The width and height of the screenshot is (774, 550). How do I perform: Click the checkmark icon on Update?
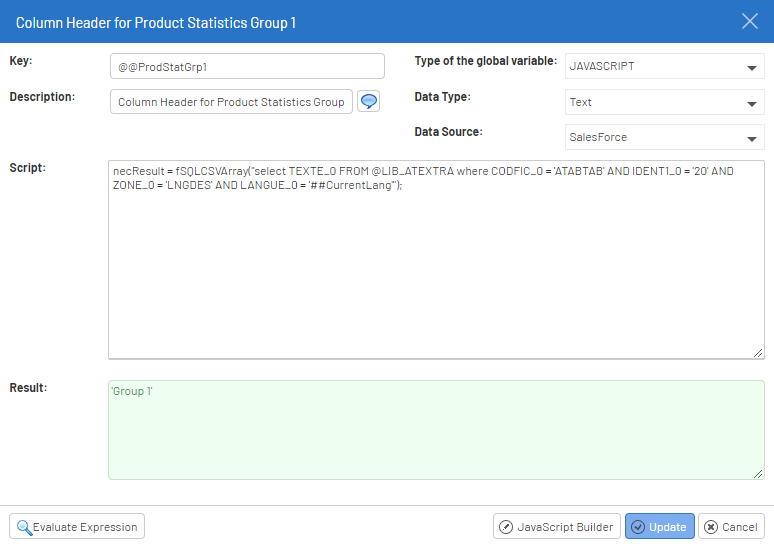638,527
